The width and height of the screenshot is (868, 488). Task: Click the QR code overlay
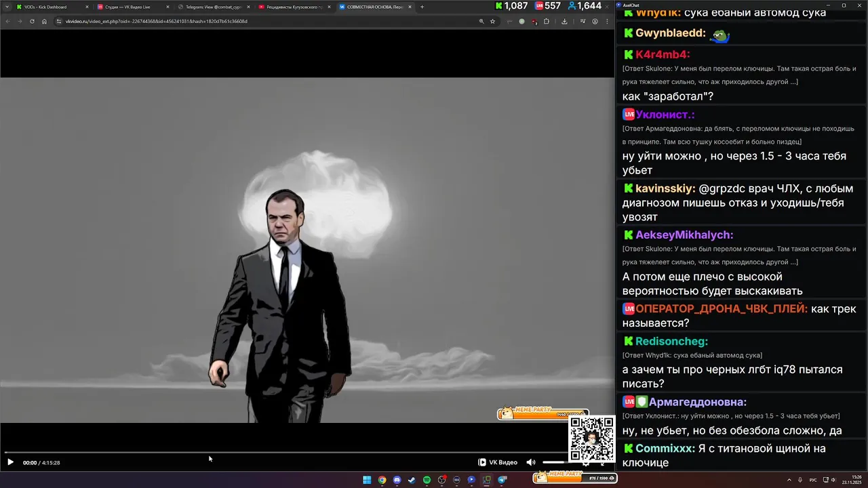(591, 439)
